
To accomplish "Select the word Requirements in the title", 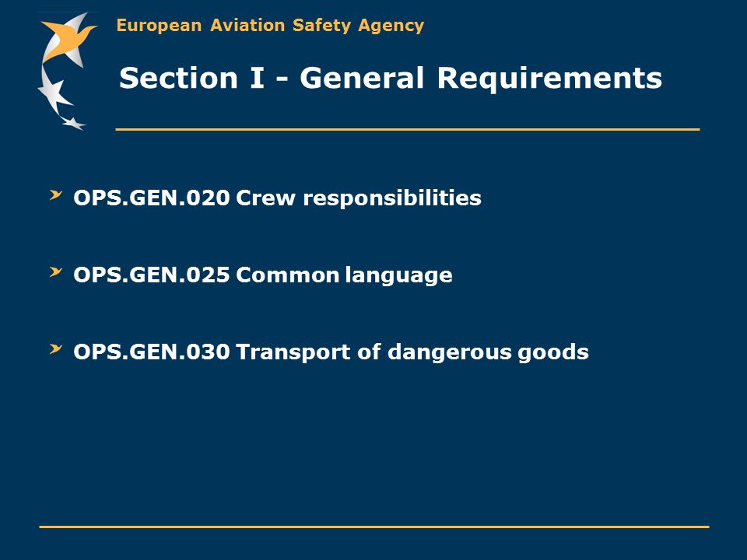I will tap(550, 79).
